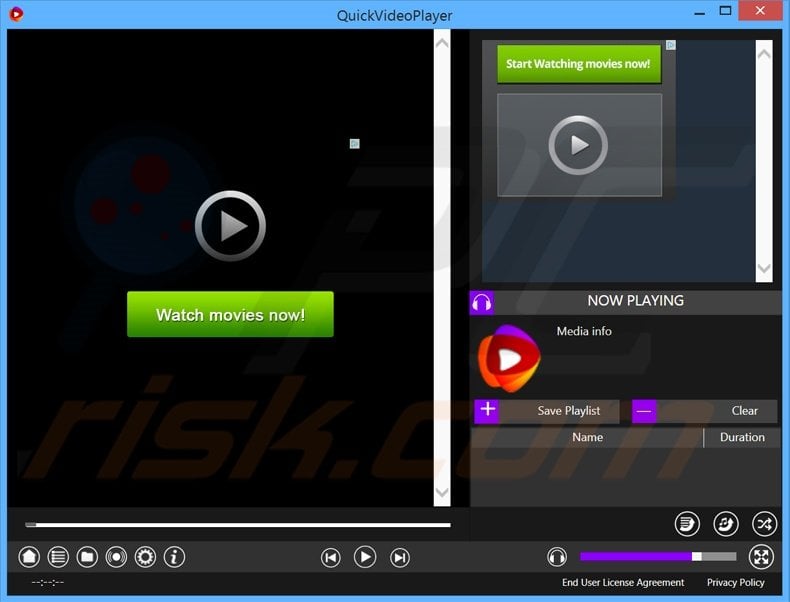
Task: Click video panel scrollbar up arrow
Action: click(x=442, y=43)
